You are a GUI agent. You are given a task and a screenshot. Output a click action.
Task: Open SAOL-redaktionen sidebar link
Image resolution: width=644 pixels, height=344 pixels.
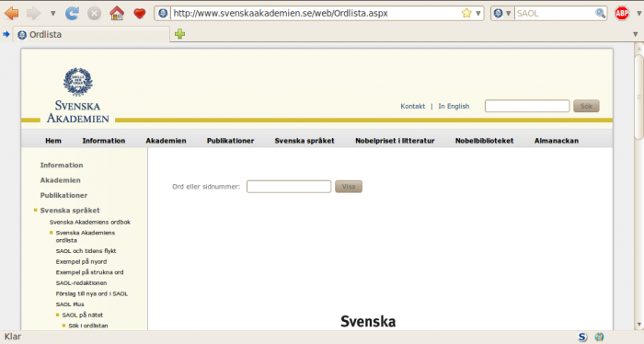tap(81, 283)
